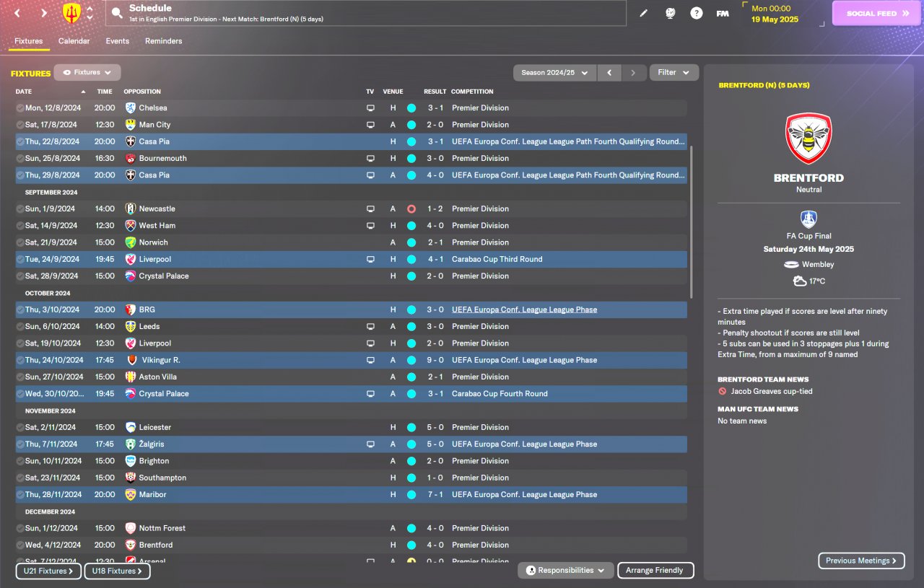Click Carabao Cup Third Round on Liverpool row
The height and width of the screenshot is (588, 924).
pos(497,259)
